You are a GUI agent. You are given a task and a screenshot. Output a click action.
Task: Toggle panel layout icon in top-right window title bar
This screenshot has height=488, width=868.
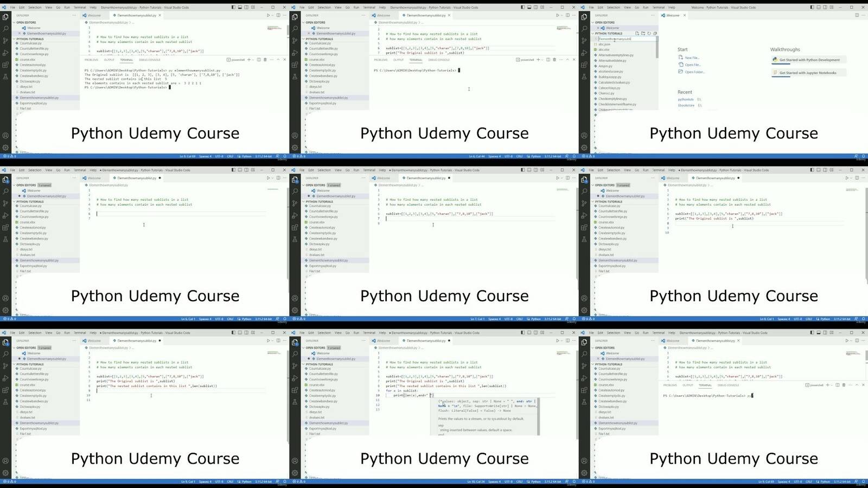[819, 8]
